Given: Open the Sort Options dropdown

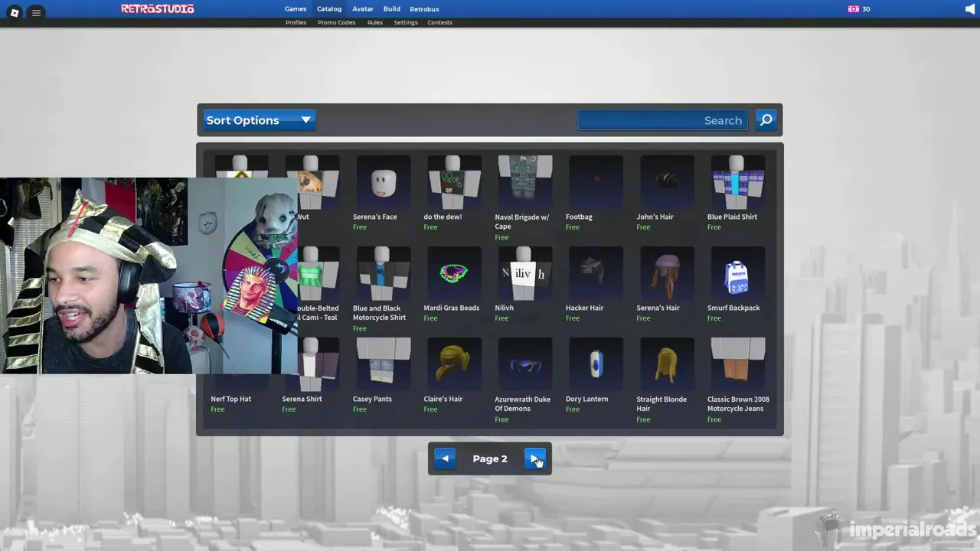Looking at the screenshot, I should point(259,120).
